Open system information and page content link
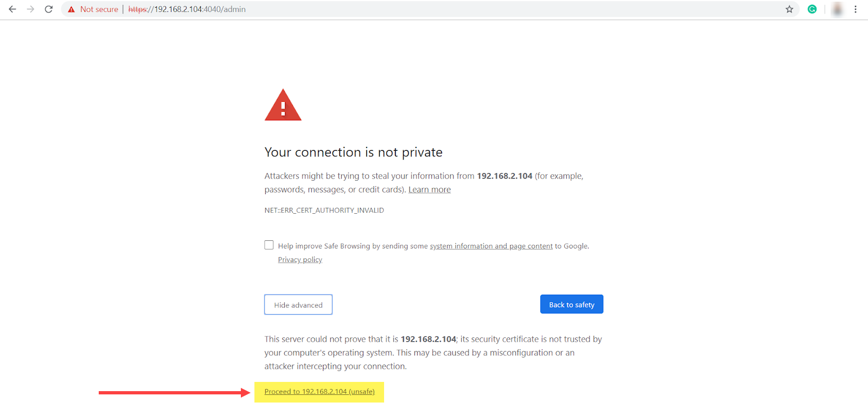 tap(491, 246)
